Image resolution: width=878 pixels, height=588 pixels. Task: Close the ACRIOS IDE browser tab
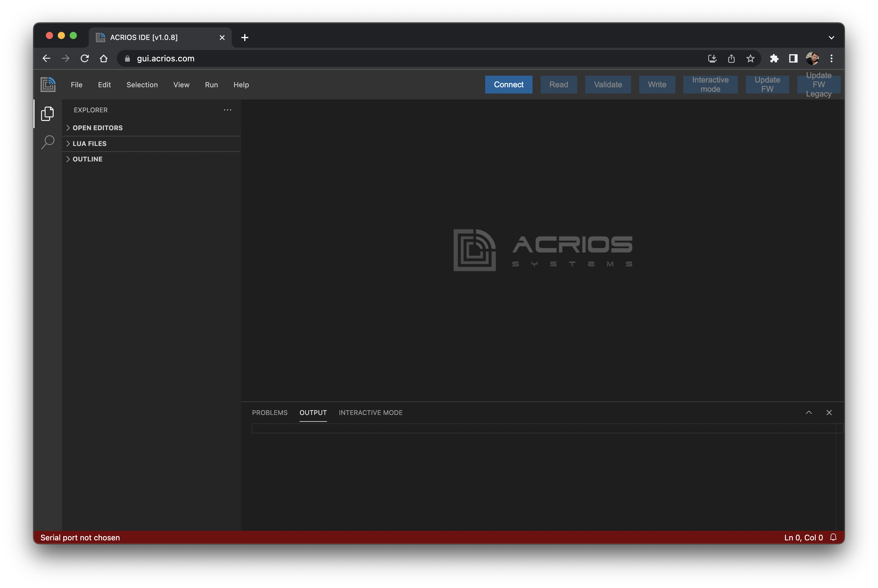pyautogui.click(x=222, y=38)
